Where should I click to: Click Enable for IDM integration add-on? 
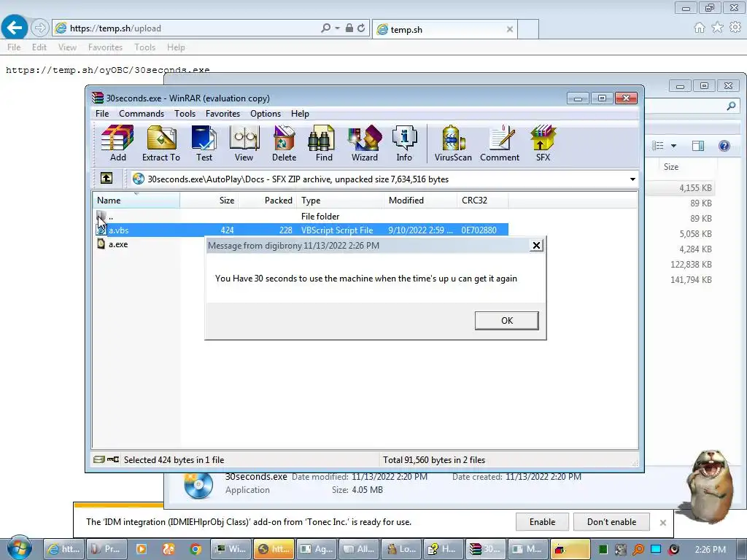(x=542, y=522)
